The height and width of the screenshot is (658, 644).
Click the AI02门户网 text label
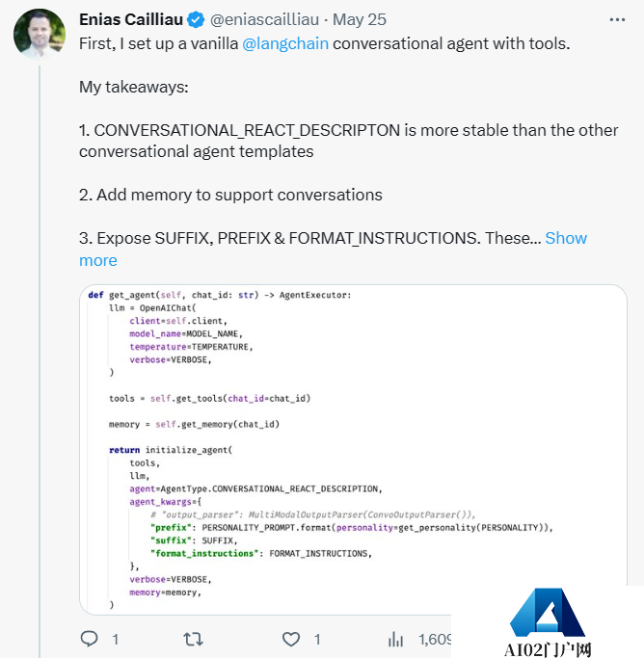tap(548, 648)
